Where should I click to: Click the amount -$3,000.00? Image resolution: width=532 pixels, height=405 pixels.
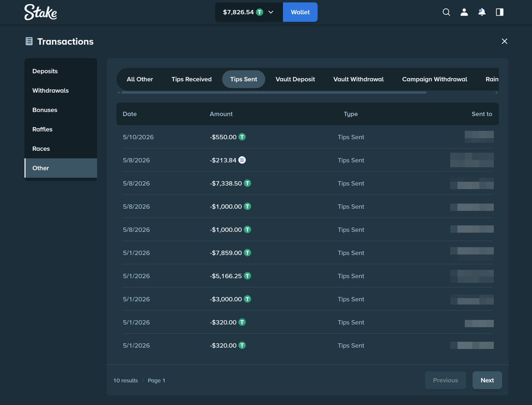tap(226, 299)
